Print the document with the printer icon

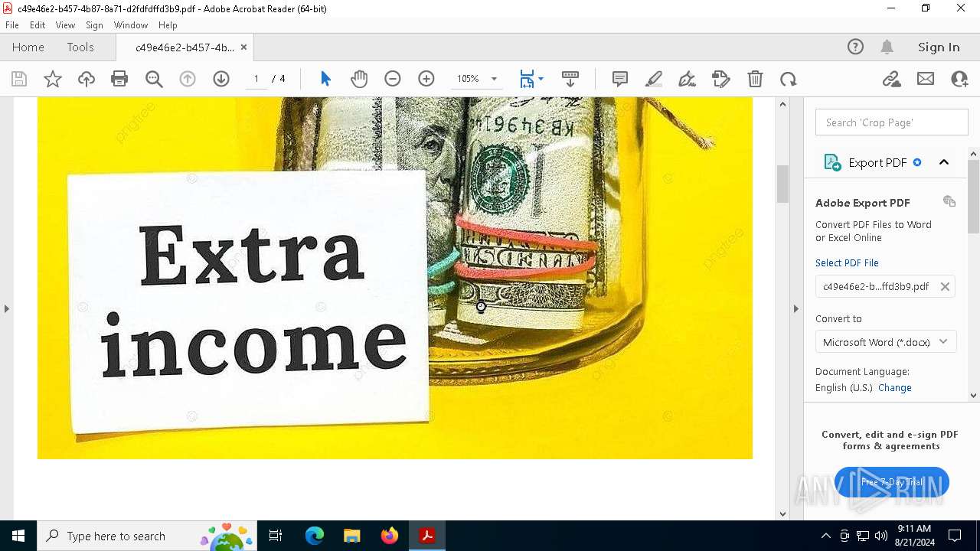119,79
